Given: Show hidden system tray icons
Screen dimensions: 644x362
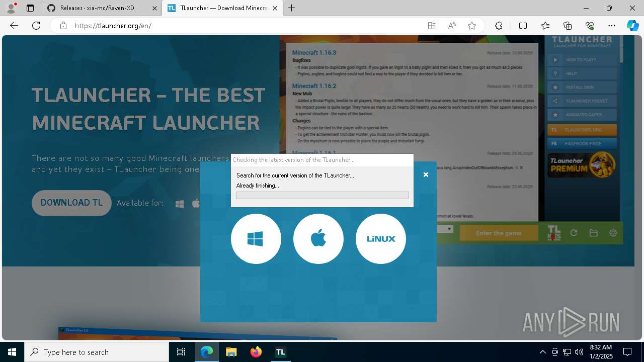Looking at the screenshot, I should 542,352.
